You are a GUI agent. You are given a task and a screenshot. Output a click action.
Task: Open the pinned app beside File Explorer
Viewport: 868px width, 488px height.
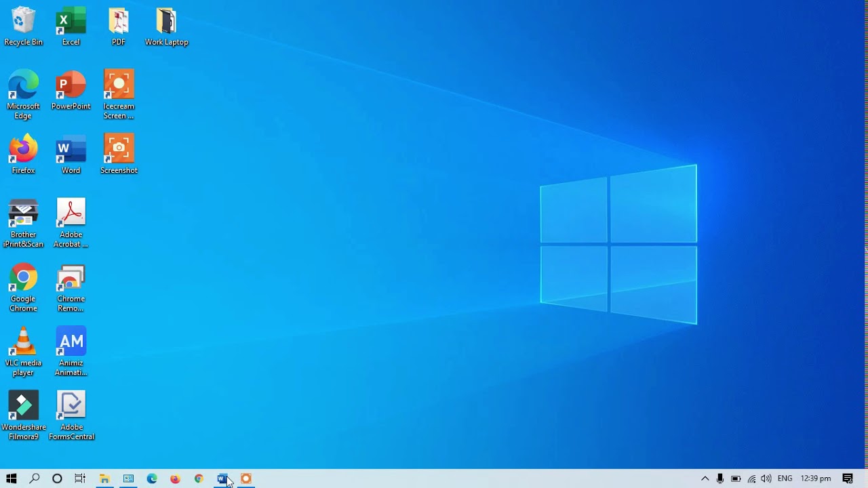coord(128,479)
